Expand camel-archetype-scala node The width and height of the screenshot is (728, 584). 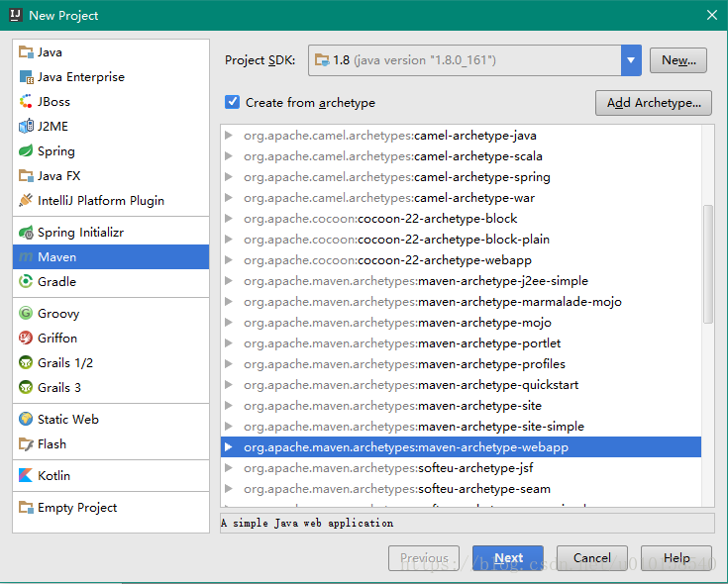point(229,155)
